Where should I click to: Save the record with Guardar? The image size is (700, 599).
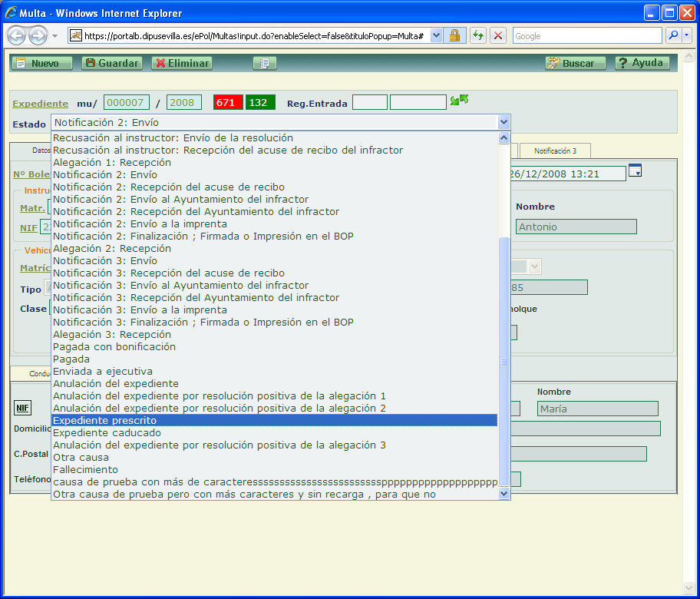[x=112, y=64]
